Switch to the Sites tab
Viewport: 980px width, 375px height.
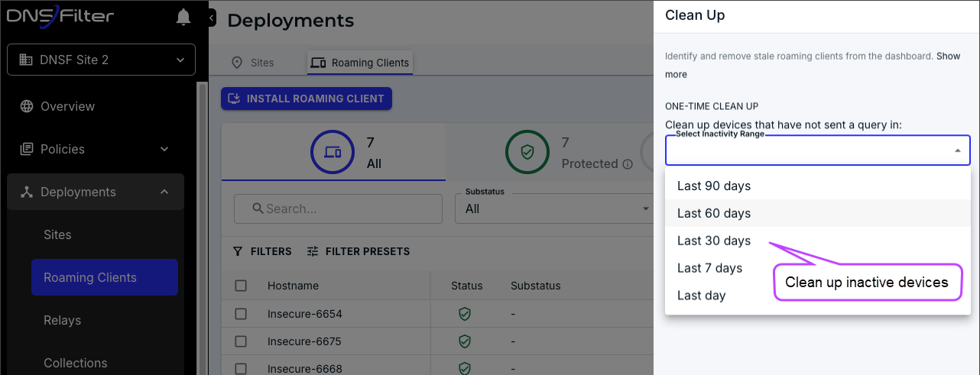[x=253, y=63]
